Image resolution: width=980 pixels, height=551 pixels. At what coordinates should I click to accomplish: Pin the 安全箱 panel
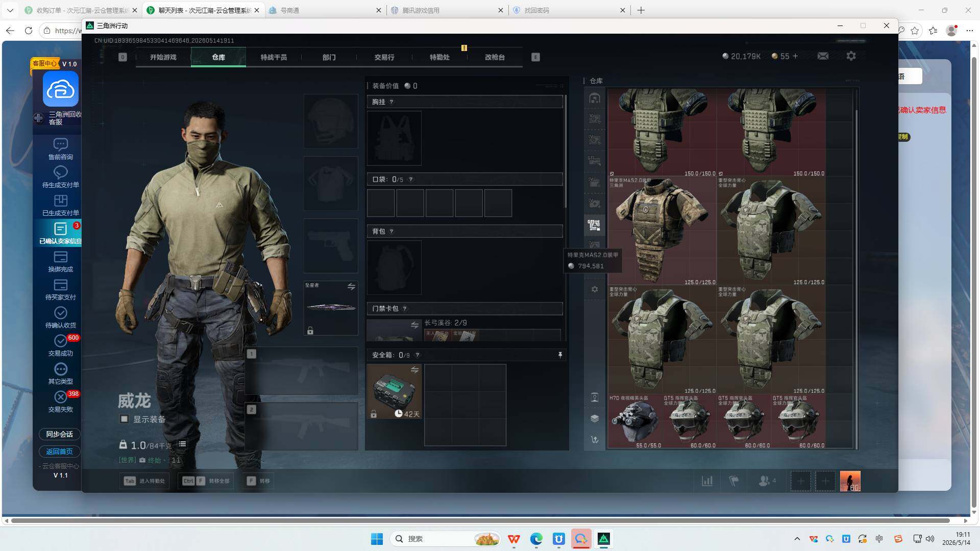coord(560,355)
